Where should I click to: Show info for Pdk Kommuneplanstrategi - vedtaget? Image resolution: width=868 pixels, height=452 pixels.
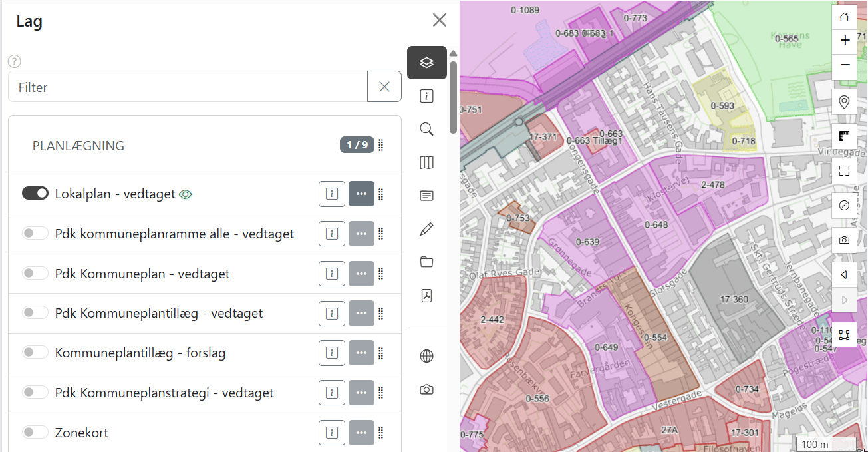(331, 393)
